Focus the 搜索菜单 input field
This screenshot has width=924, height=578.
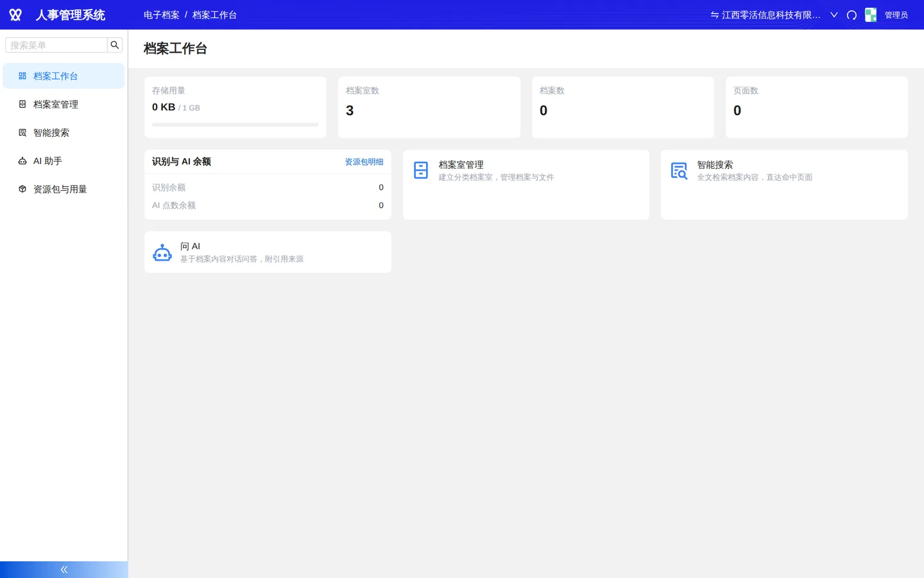(x=56, y=45)
